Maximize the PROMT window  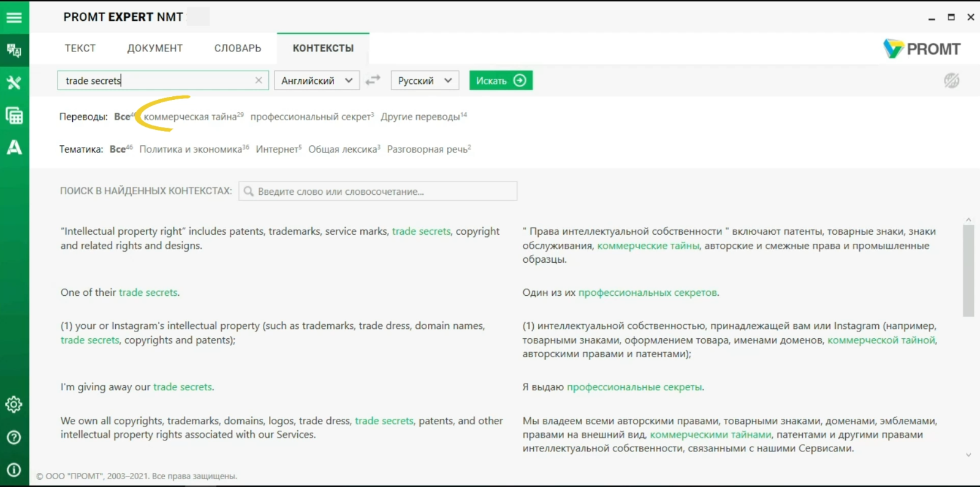[951, 17]
